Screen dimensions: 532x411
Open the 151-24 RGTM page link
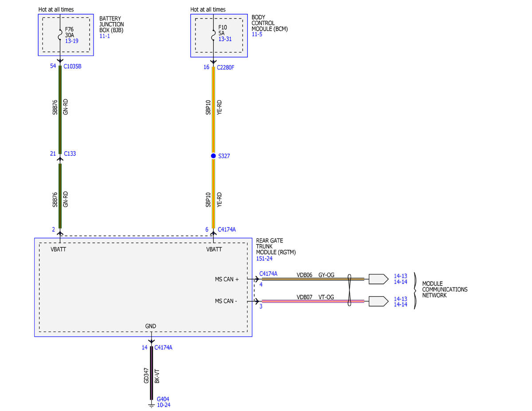click(264, 258)
